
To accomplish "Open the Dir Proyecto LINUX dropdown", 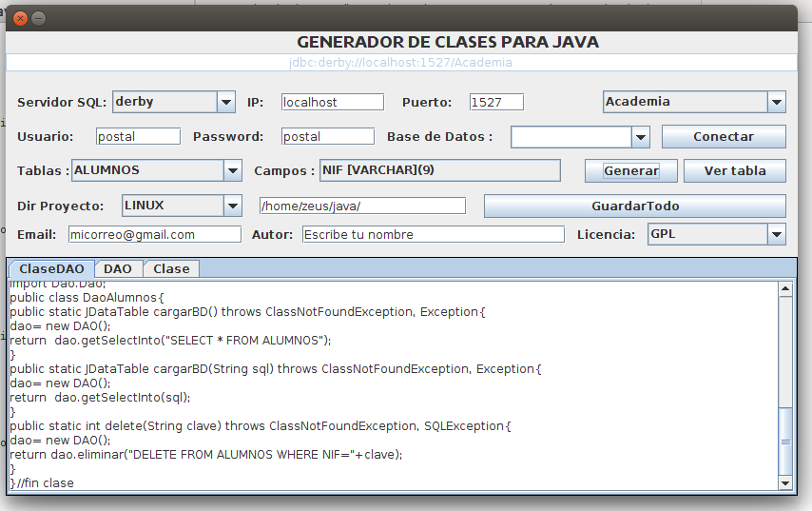I will 232,206.
